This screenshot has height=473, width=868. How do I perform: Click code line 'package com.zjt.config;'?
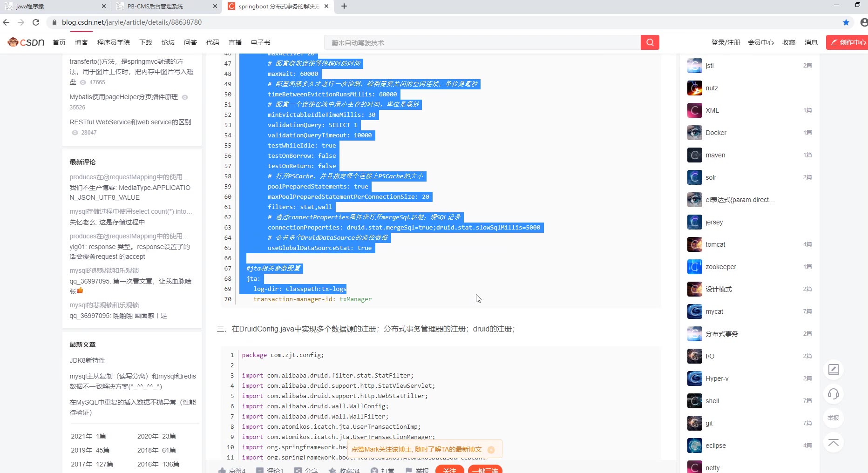click(283, 355)
